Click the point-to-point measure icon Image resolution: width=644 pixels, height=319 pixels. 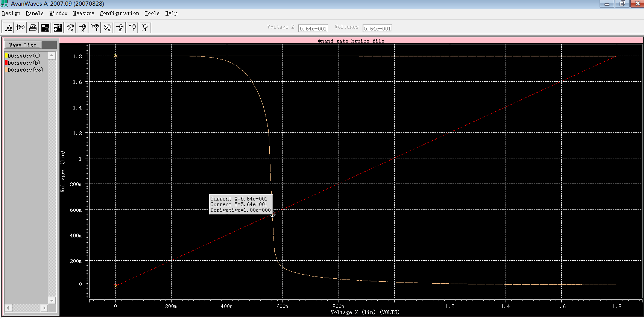tap(58, 27)
